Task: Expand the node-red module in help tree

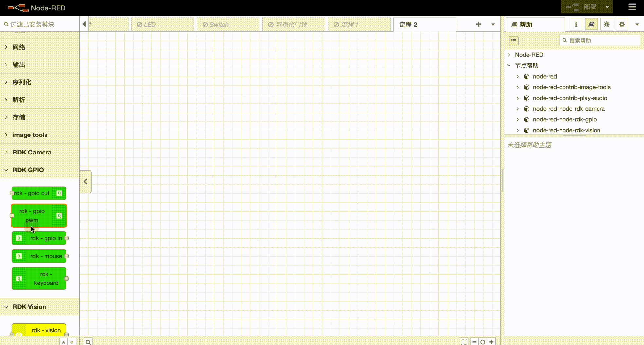Action: [518, 76]
